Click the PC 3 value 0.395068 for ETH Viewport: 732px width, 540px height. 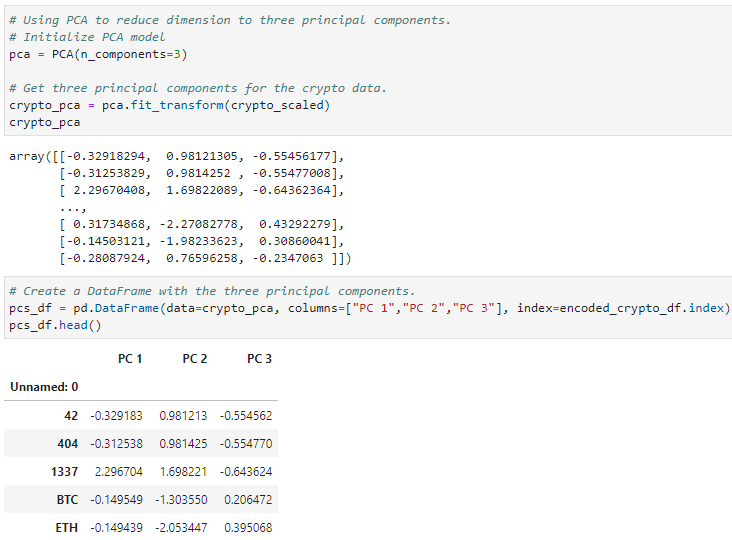point(248,527)
